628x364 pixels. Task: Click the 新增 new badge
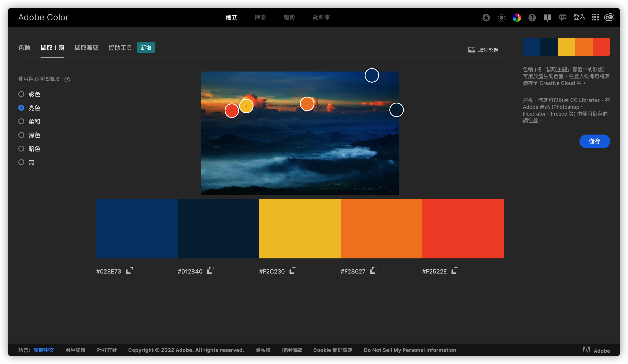point(146,48)
